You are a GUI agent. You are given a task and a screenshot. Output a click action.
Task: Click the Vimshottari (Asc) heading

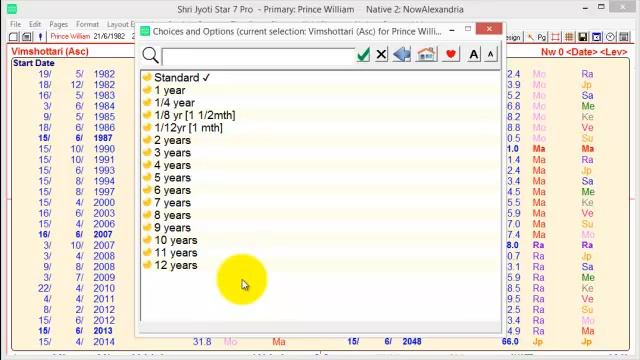pyautogui.click(x=50, y=51)
